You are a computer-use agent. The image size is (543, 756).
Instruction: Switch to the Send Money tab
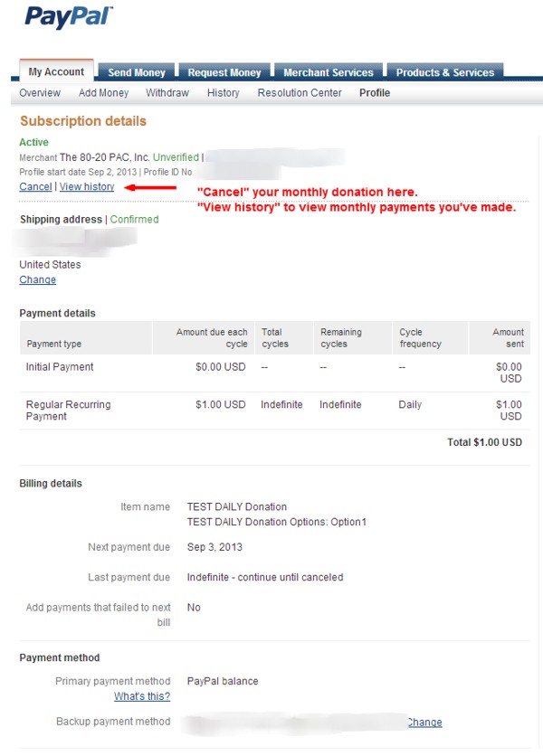137,72
